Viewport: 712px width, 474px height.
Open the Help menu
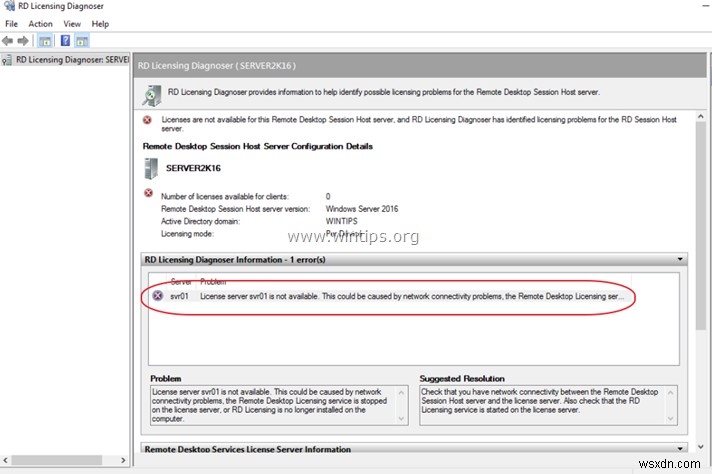click(100, 24)
